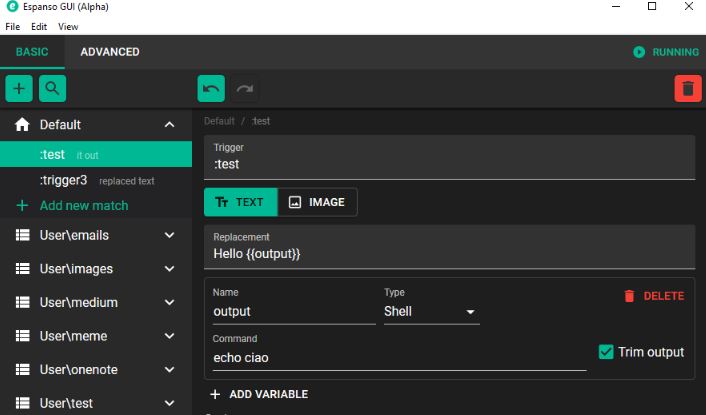
Task: Click the list icon beside User\onenote
Action: click(x=23, y=370)
